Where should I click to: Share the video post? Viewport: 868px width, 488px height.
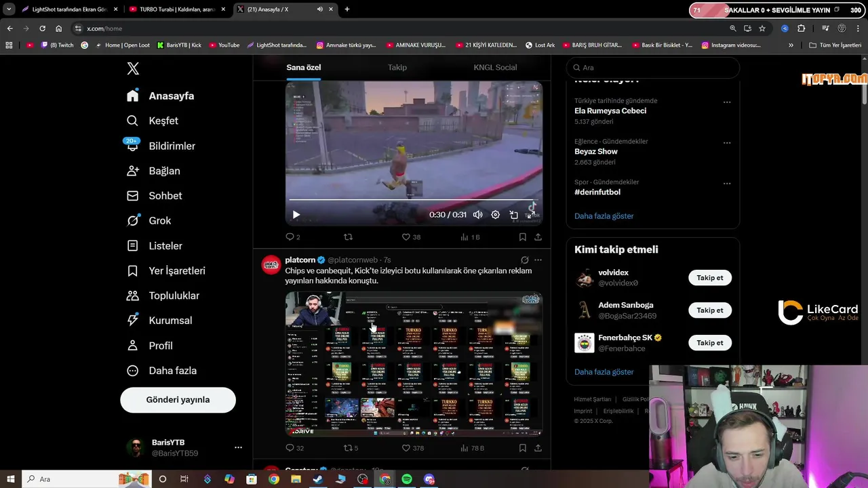pos(538,237)
